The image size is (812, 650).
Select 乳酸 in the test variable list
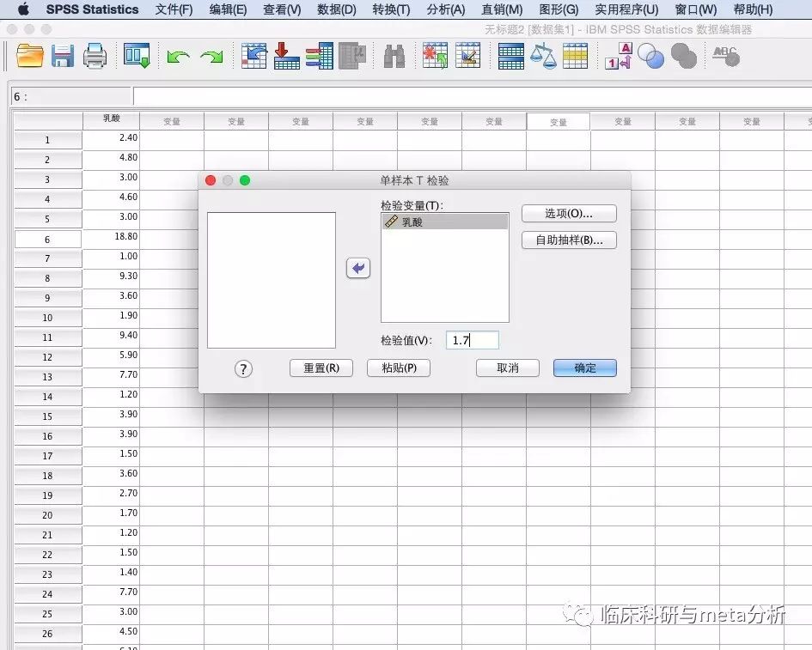tap(445, 222)
